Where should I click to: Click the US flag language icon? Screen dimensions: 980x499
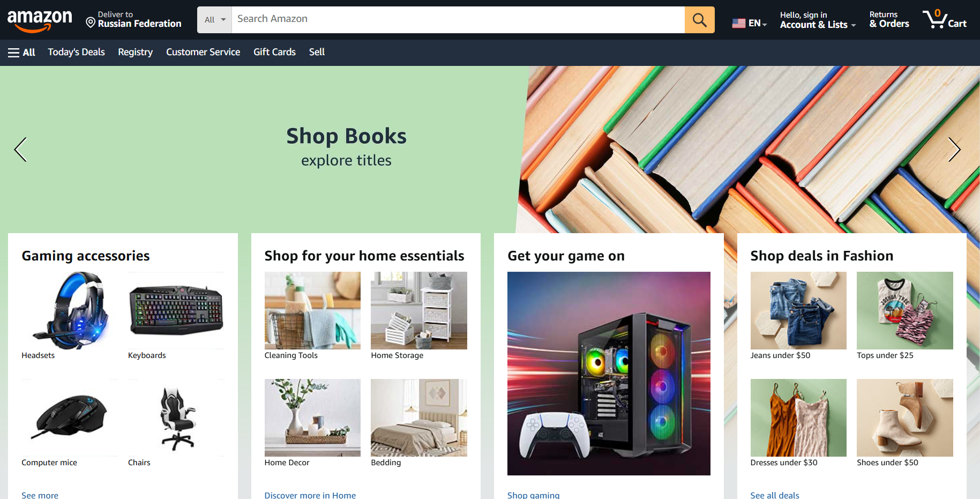pos(739,23)
